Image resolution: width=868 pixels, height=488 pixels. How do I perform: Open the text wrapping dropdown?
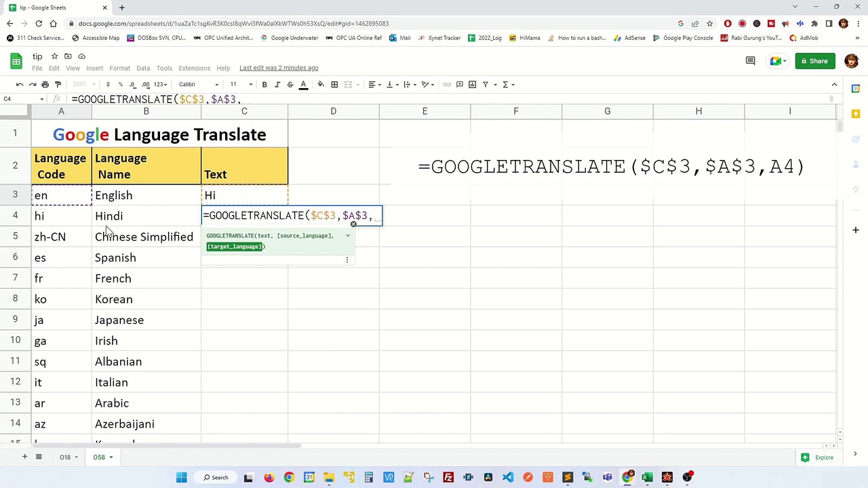point(409,85)
